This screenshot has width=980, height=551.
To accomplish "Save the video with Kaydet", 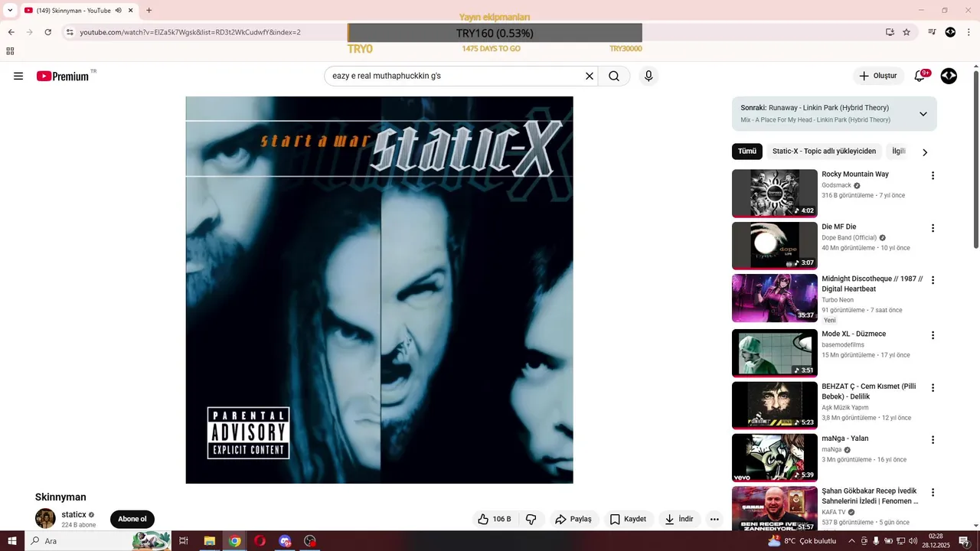I will (629, 519).
